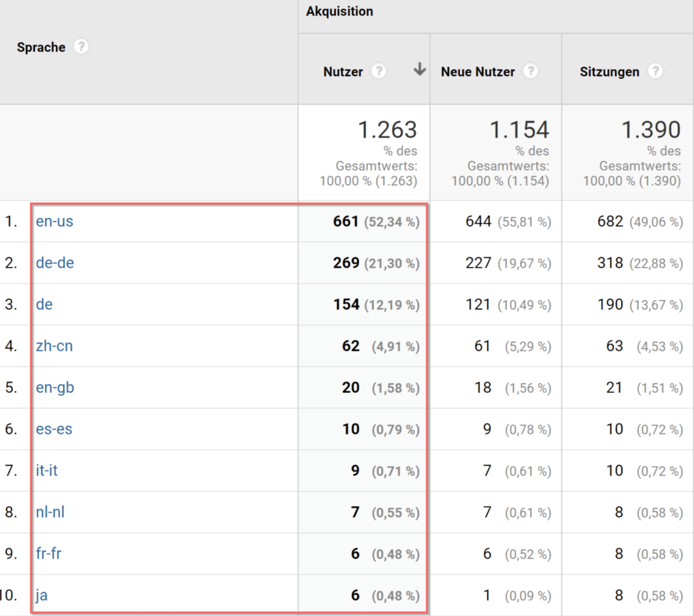Click the 682 sessions value for en-us

pos(610,222)
